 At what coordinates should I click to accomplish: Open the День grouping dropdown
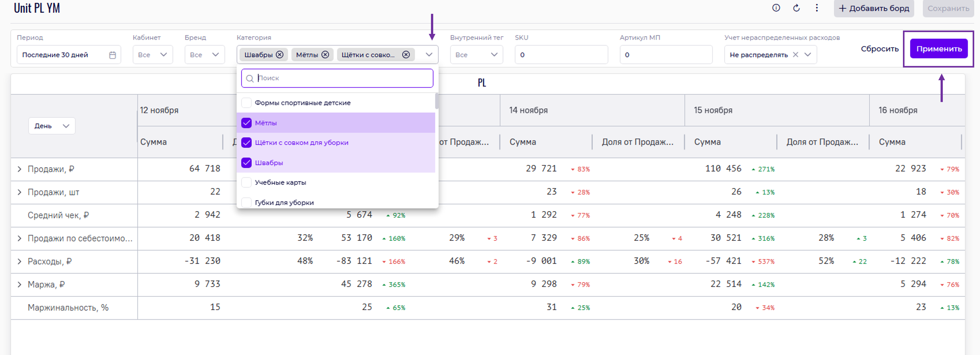click(52, 126)
